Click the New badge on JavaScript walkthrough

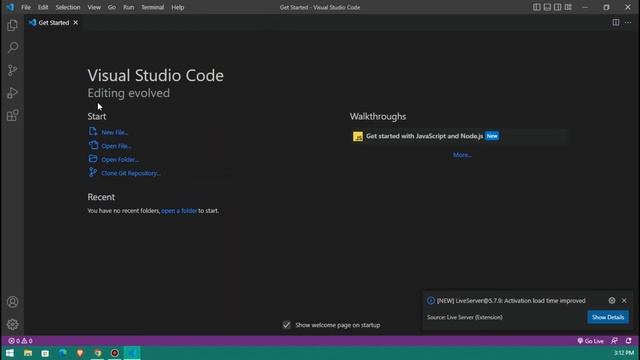point(492,136)
